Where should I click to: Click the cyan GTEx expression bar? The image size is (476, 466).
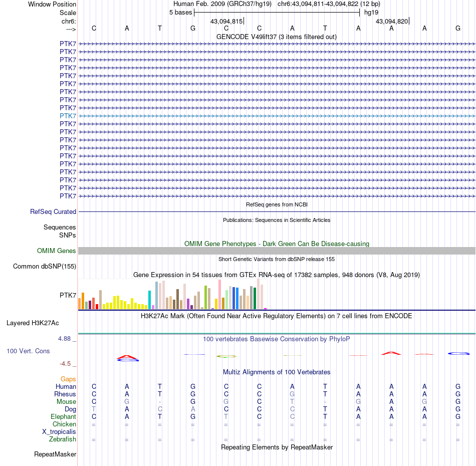point(149,300)
